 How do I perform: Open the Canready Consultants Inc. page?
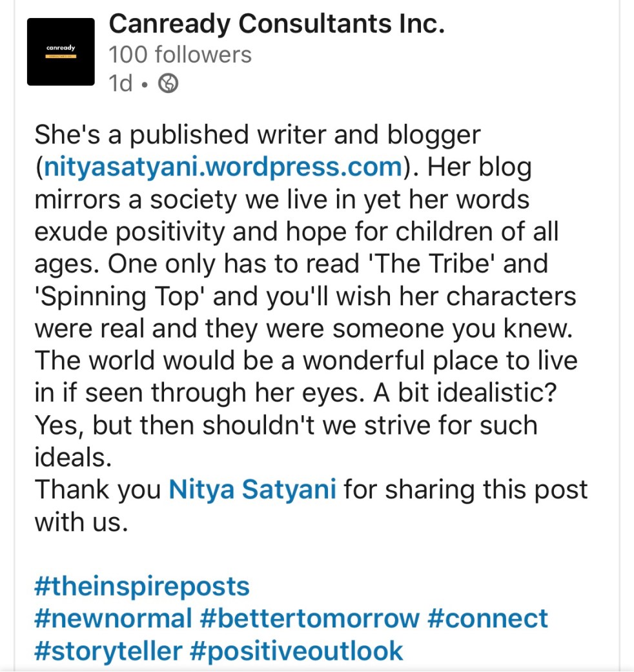pos(276,25)
